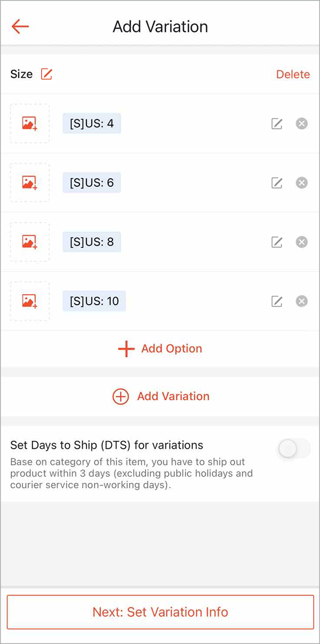
Task: Select the [S]US: 8 option label
Action: coord(91,242)
